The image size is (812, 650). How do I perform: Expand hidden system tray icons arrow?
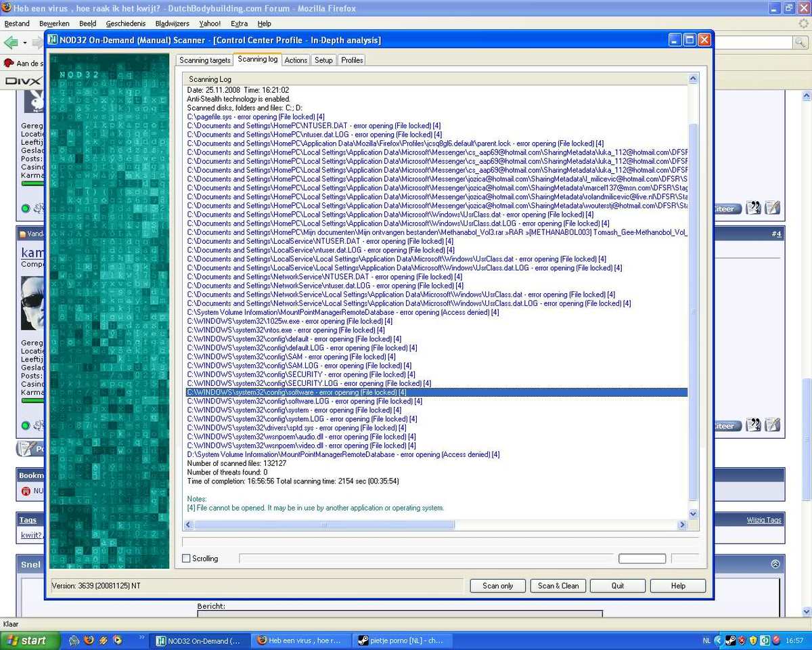pos(719,641)
